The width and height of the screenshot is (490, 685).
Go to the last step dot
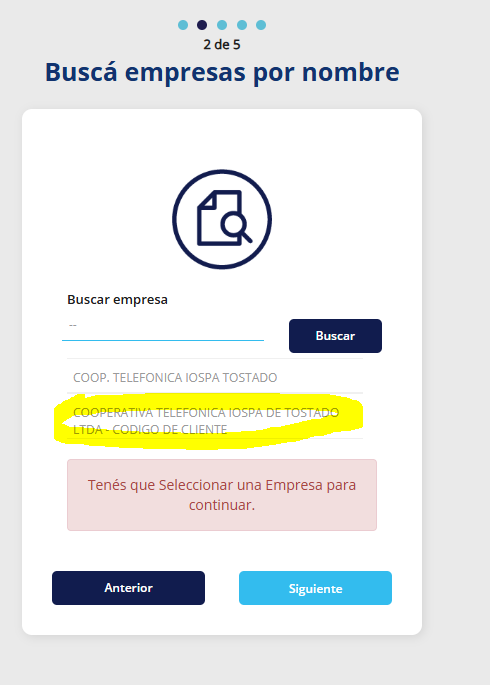261,25
